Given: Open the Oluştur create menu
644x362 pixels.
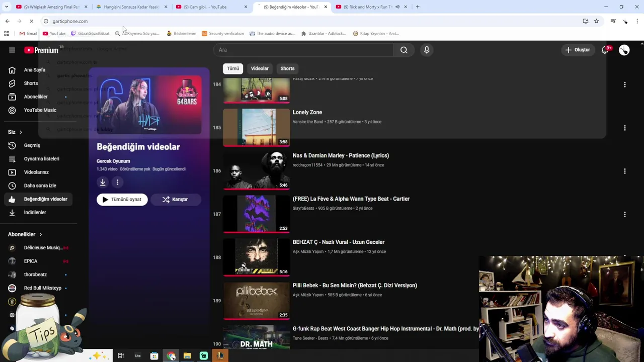Looking at the screenshot, I should pos(577,50).
